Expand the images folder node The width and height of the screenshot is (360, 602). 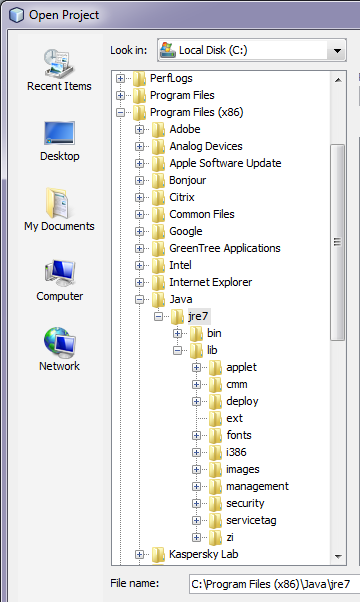(x=196, y=470)
